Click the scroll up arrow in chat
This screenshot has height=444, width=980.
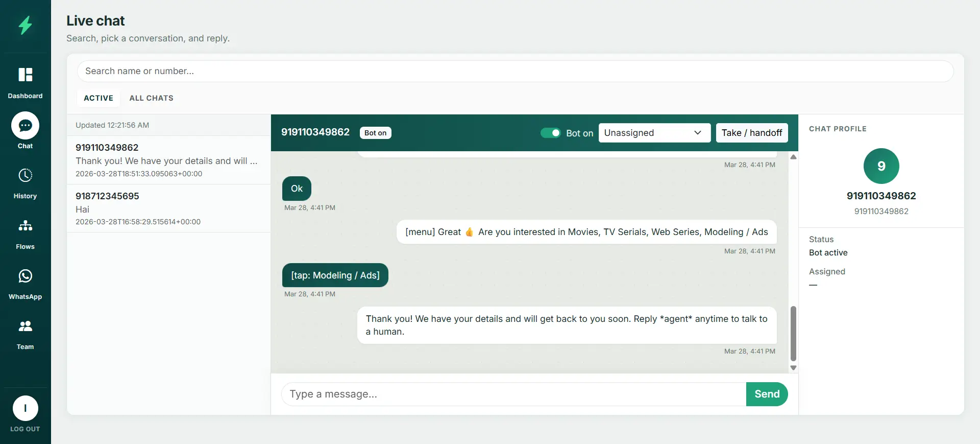(x=793, y=157)
